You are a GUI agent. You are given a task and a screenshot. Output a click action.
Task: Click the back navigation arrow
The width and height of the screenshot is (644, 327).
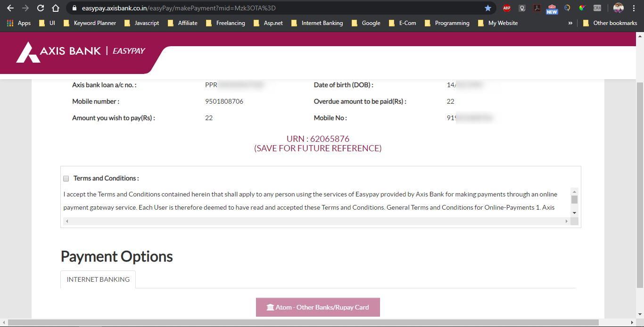tap(10, 8)
